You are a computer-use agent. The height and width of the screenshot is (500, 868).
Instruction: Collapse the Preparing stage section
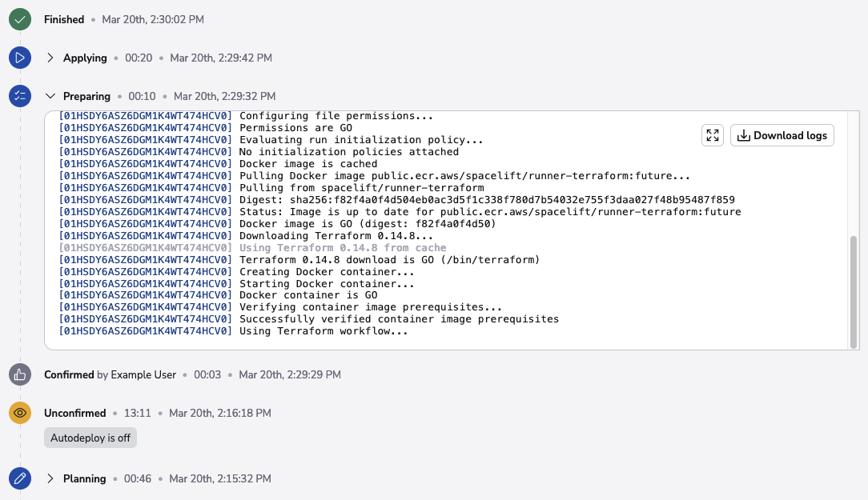pos(50,96)
